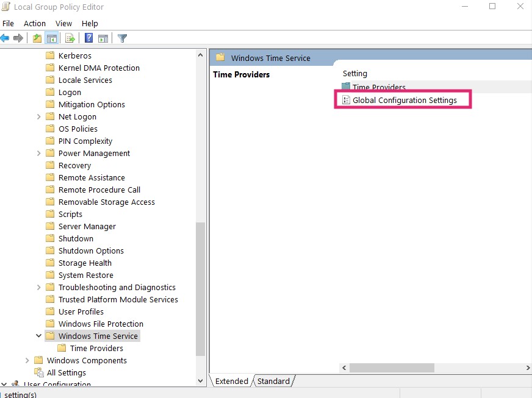Click Global Configuration Settings policy icon
Viewport: 532px width, 398px height.
[346, 100]
